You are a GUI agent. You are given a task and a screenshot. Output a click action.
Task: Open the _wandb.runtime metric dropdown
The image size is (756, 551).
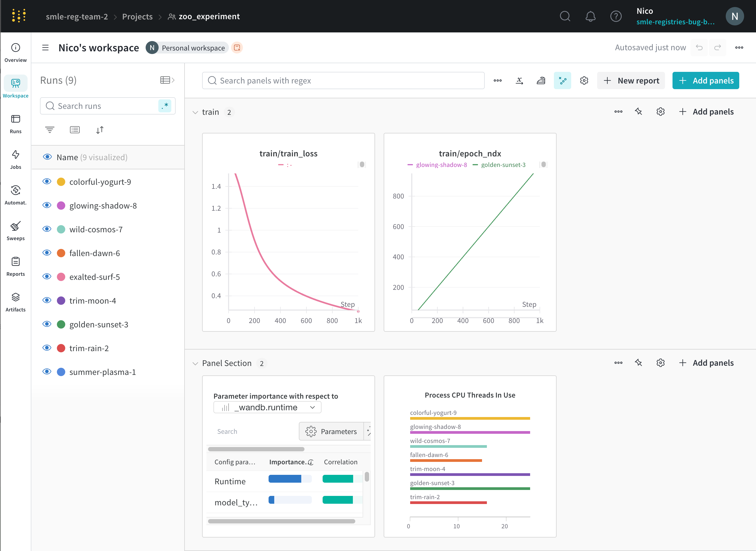coord(267,407)
